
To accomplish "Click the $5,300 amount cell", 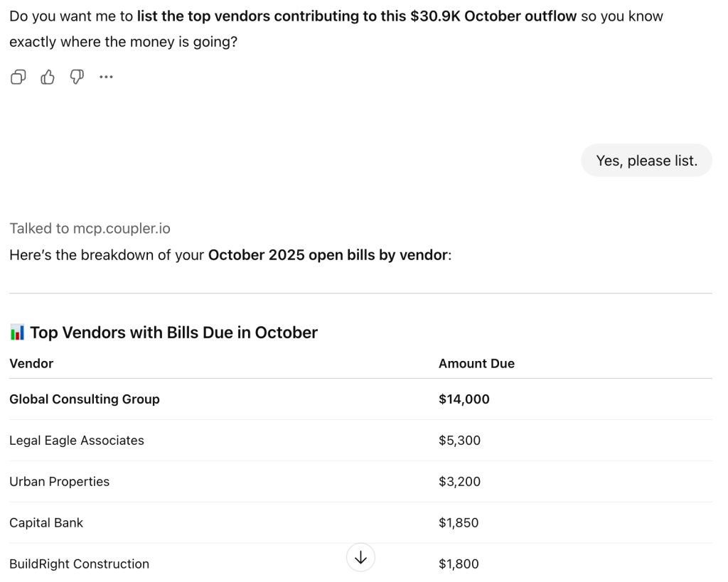I will [x=460, y=441].
